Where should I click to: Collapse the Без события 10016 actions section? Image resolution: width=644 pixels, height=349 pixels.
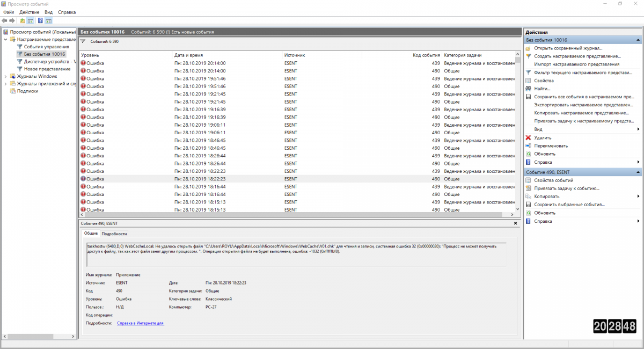pos(638,40)
